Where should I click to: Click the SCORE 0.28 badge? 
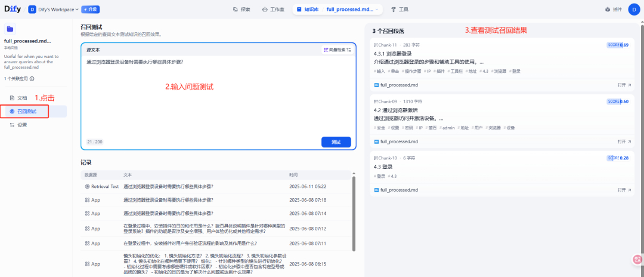point(618,158)
